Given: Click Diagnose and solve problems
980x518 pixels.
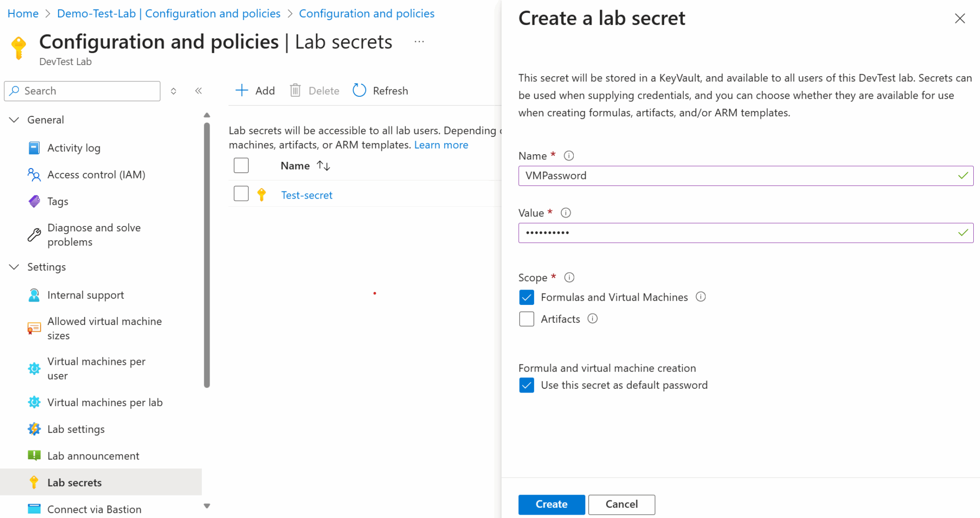Looking at the screenshot, I should tap(94, 235).
